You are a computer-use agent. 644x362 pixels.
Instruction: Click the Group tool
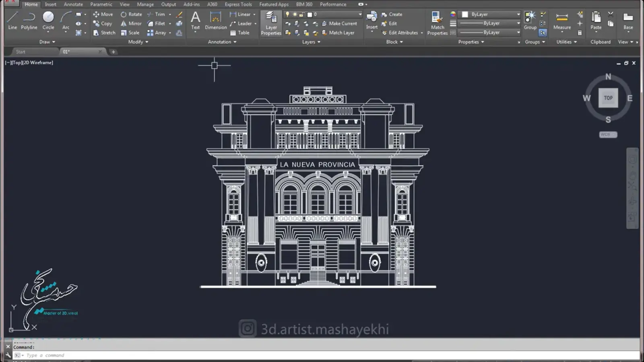click(530, 21)
